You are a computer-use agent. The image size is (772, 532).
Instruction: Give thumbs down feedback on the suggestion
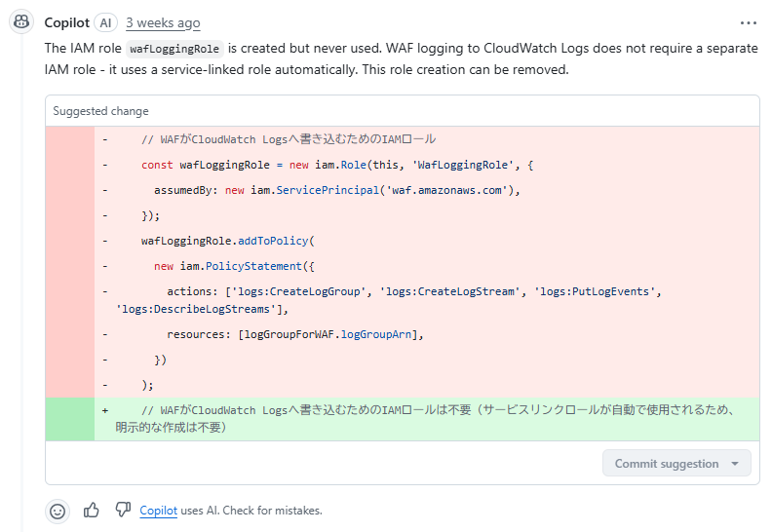click(123, 511)
